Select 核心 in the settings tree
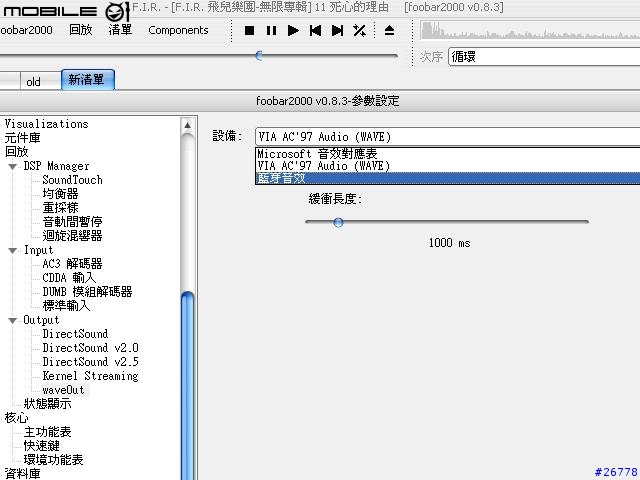640x480 pixels. (x=17, y=418)
